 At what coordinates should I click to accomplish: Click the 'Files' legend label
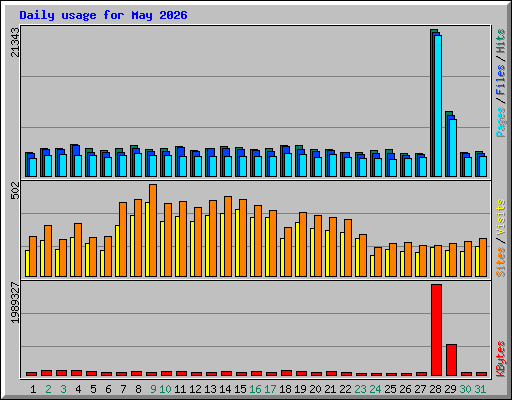tap(501, 79)
